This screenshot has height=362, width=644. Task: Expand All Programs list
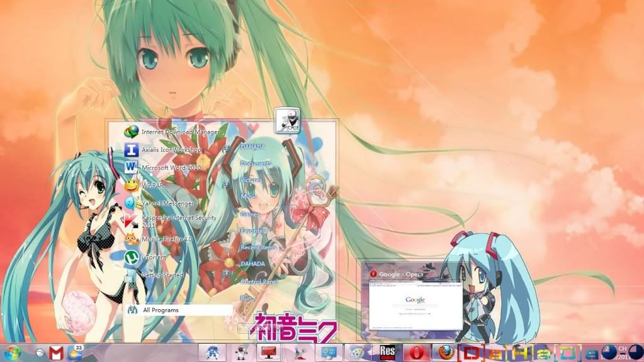coord(161,310)
